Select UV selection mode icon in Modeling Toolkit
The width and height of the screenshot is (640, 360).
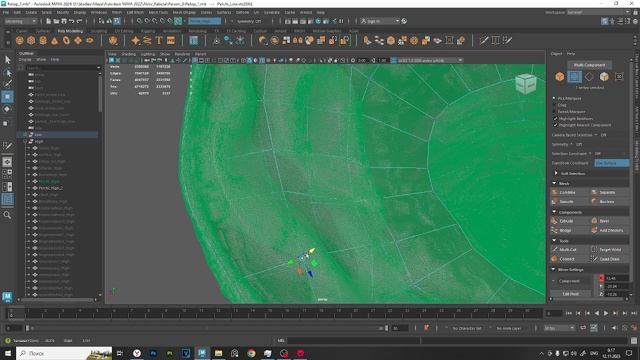click(x=619, y=77)
